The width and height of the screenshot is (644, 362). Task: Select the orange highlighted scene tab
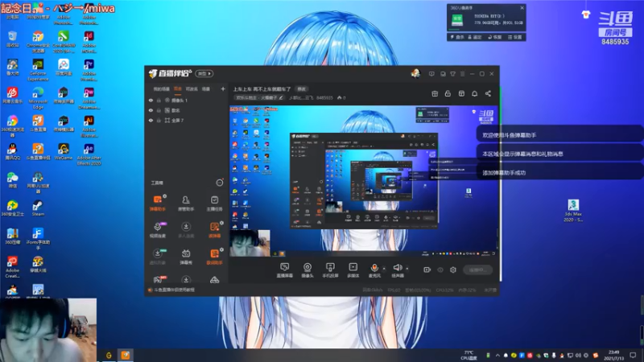[178, 89]
